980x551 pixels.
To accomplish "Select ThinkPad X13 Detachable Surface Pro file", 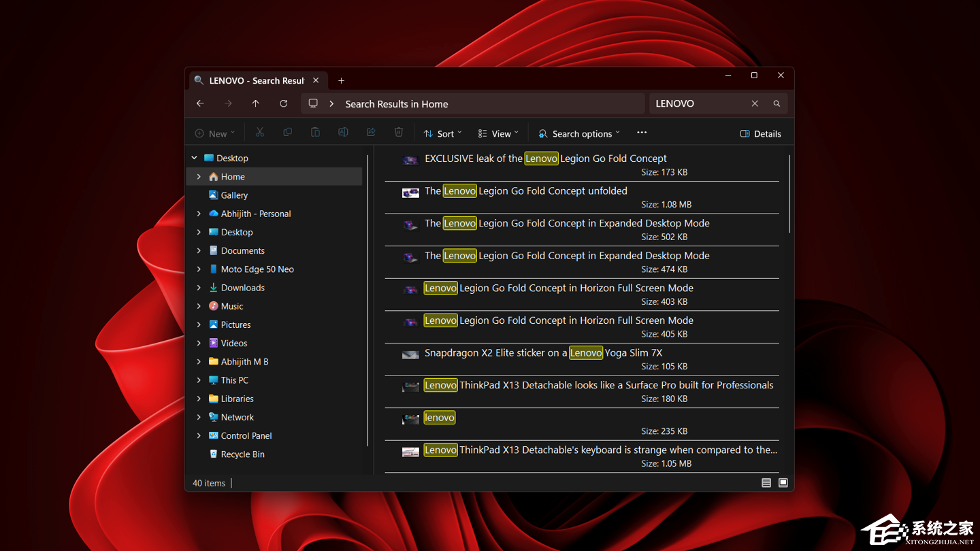I will pyautogui.click(x=582, y=392).
